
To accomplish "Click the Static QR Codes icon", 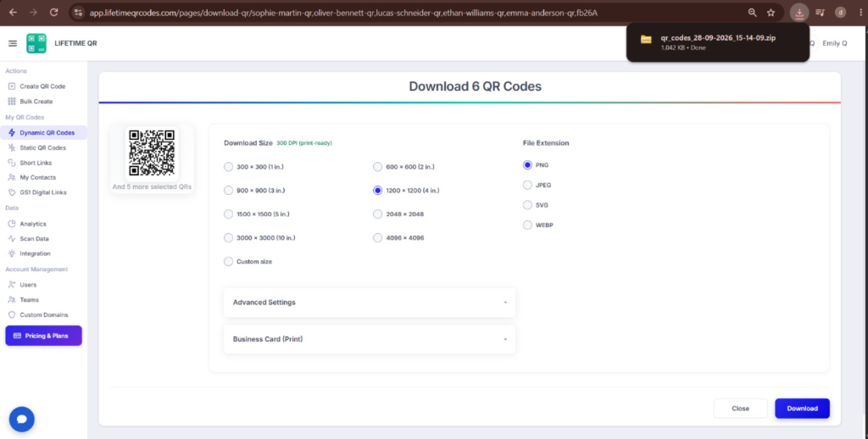I will [12, 147].
